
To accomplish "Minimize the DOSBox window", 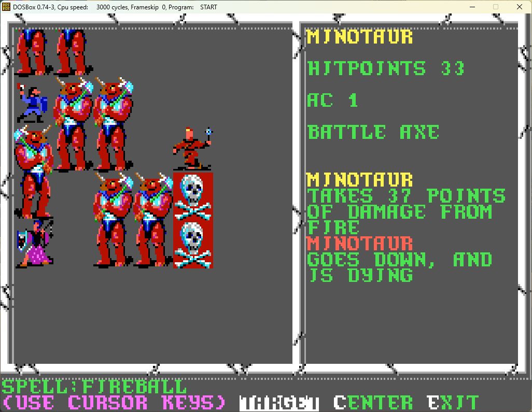I will point(472,7).
